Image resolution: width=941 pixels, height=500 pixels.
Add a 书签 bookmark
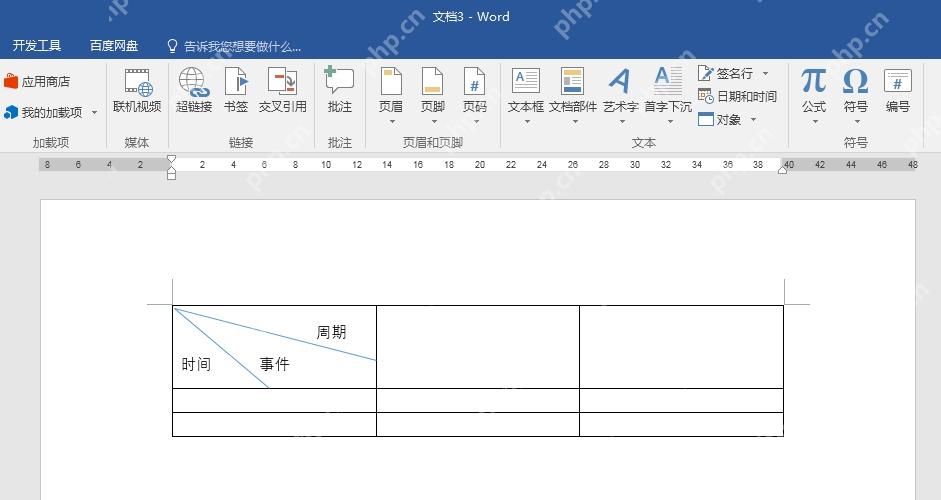236,91
